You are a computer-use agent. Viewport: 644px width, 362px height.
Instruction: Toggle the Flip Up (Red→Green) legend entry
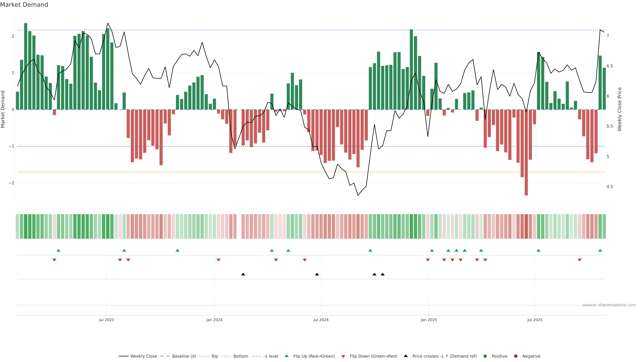(x=314, y=356)
